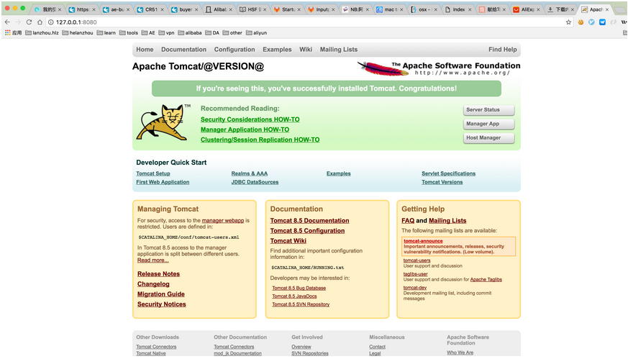Click the browser forward arrow
The width and height of the screenshot is (628, 364).
coord(18,22)
